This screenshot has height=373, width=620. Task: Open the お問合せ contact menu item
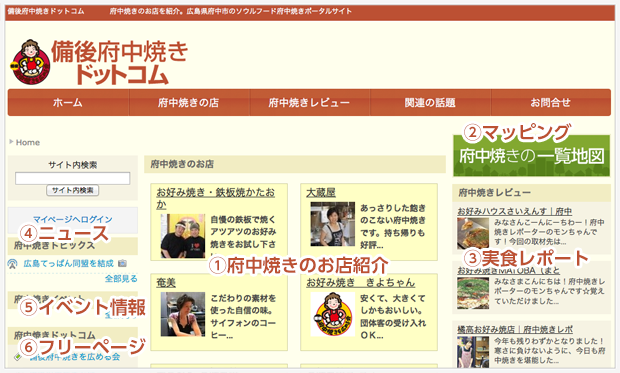click(x=550, y=103)
